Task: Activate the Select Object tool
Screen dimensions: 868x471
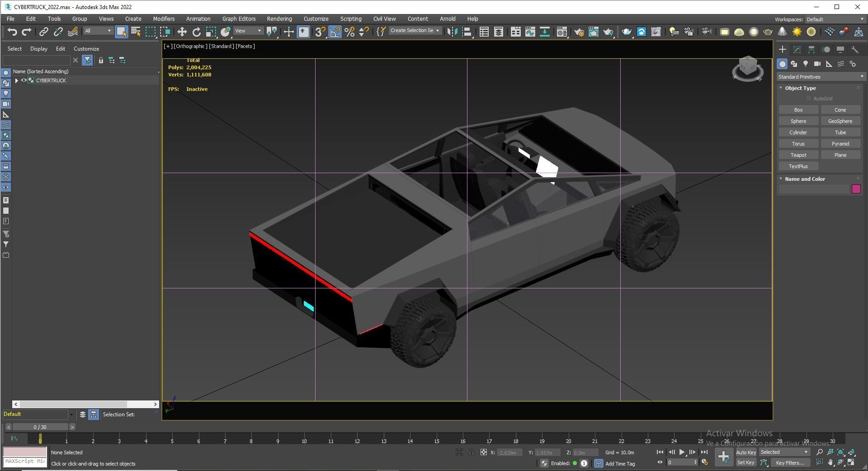Action: tap(121, 32)
